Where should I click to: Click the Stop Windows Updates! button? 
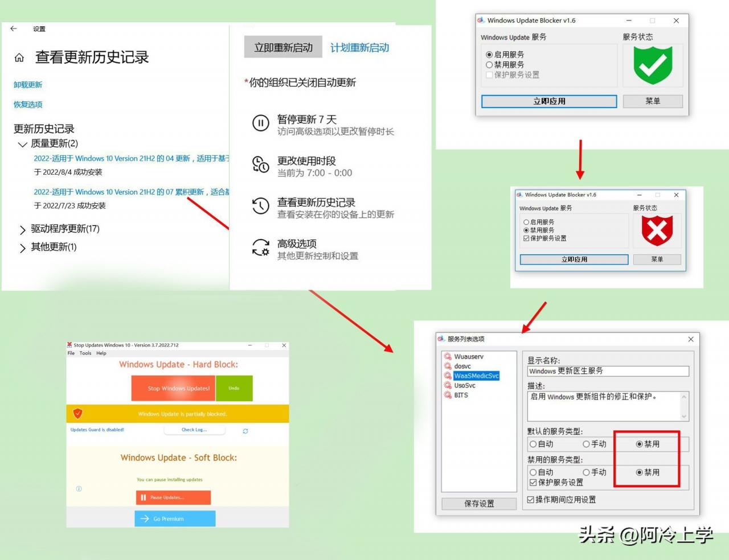[x=174, y=388]
